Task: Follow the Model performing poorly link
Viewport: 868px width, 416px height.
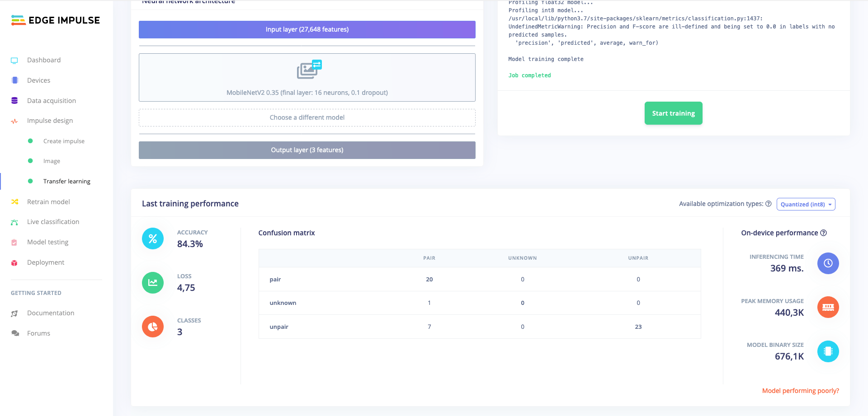Action: pyautogui.click(x=800, y=391)
